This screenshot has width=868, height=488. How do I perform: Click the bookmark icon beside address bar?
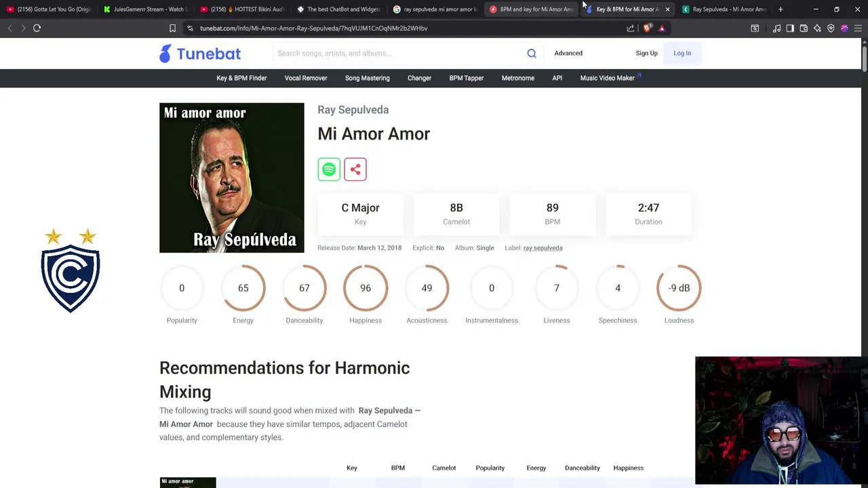pos(172,28)
